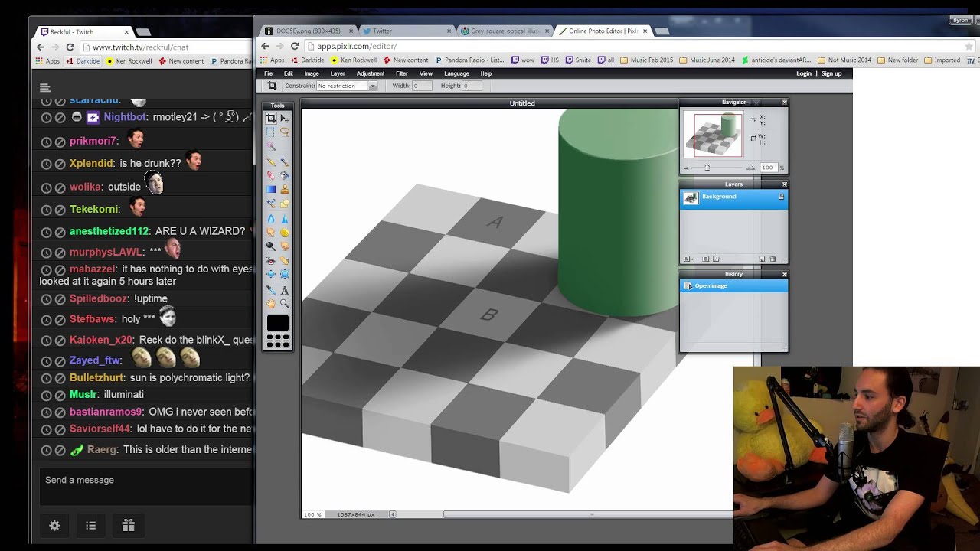The height and width of the screenshot is (551, 980).
Task: Switch to the IDOGSEy.png browser tab
Action: (308, 31)
